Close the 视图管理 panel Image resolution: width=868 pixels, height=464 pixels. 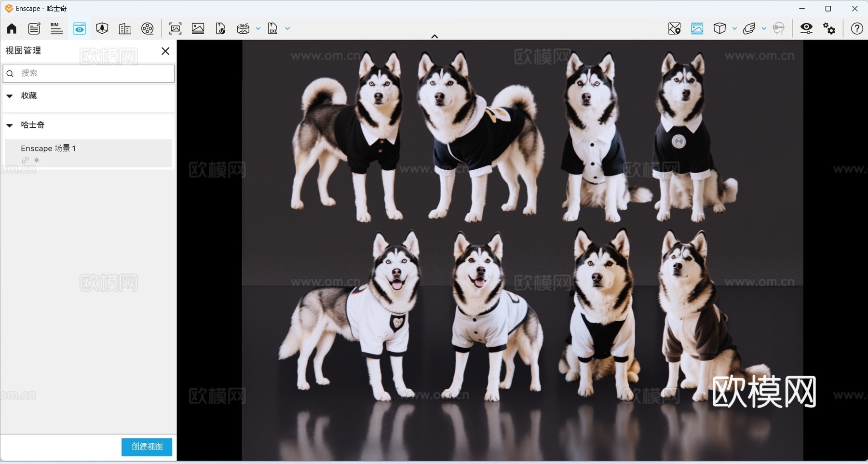165,51
